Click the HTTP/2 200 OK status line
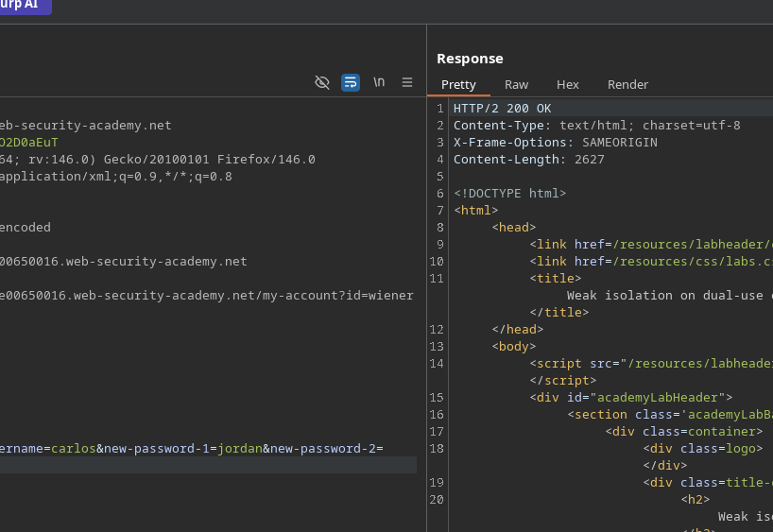773x532 pixels. 502,108
